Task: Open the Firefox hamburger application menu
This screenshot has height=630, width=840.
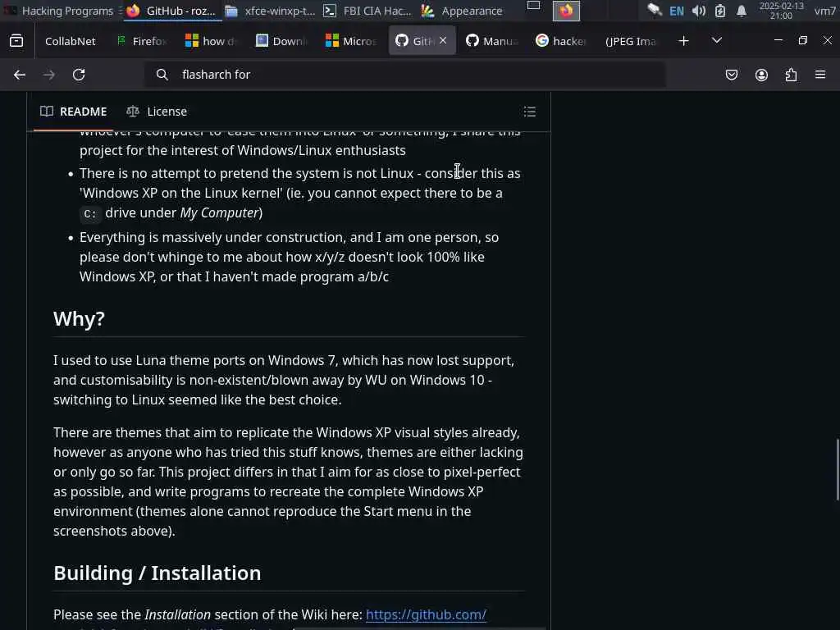Action: [x=820, y=75]
